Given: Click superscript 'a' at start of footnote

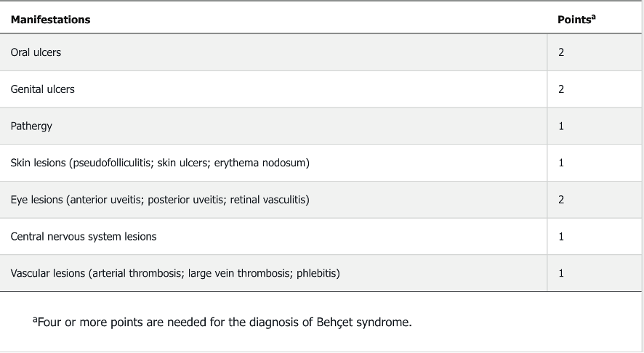Looking at the screenshot, I should point(35,319).
